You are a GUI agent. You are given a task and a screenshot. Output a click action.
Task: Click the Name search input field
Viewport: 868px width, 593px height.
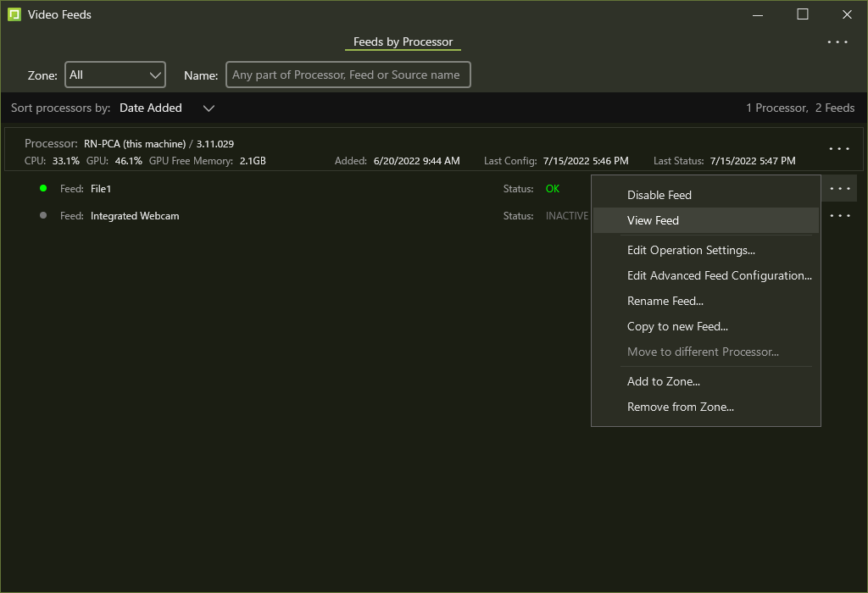tap(348, 75)
